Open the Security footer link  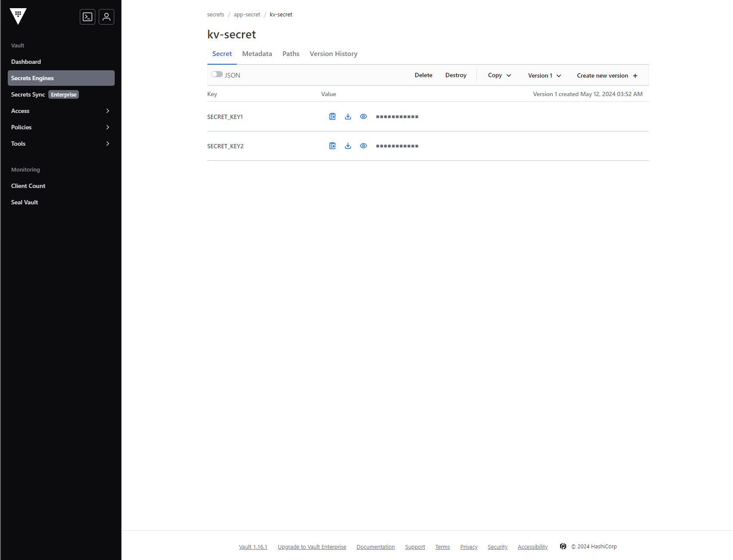[x=498, y=547]
